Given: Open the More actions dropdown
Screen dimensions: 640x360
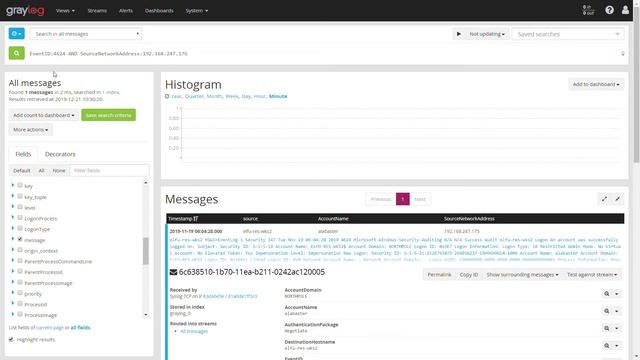Looking at the screenshot, I should coord(31,130).
